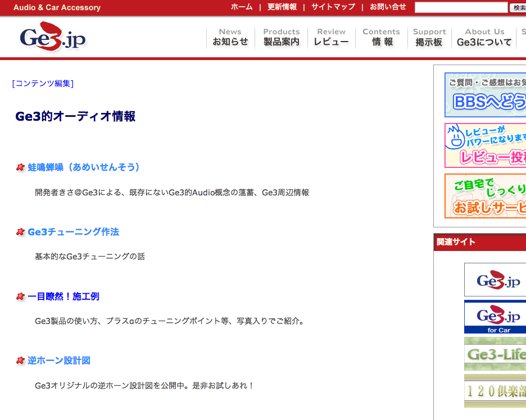Click the Audio & Car Accessory text
Screen dimensions: 526x420
57,7
